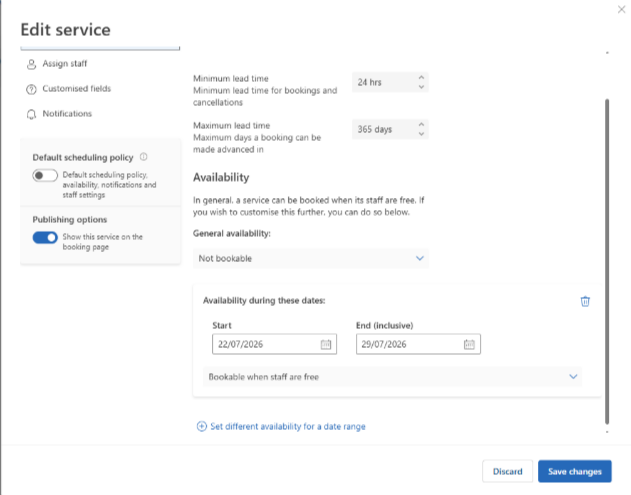Click the Save changes button
Image resolution: width=631 pixels, height=495 pixels.
pyautogui.click(x=575, y=471)
